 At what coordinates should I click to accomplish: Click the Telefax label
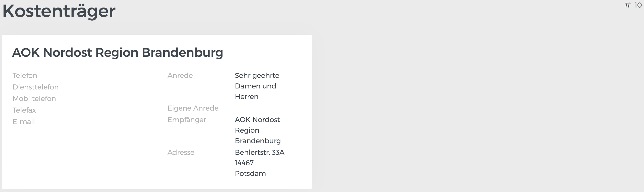coord(24,110)
